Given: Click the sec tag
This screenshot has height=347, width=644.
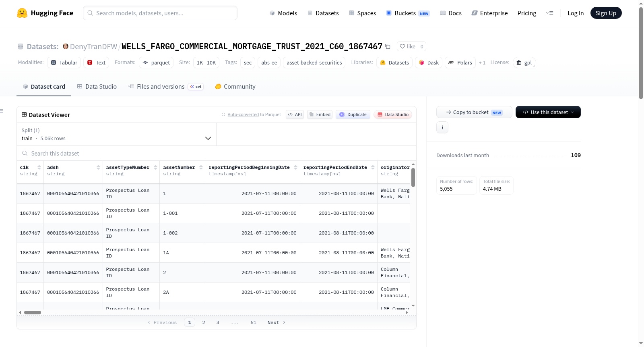Looking at the screenshot, I should coord(248,62).
